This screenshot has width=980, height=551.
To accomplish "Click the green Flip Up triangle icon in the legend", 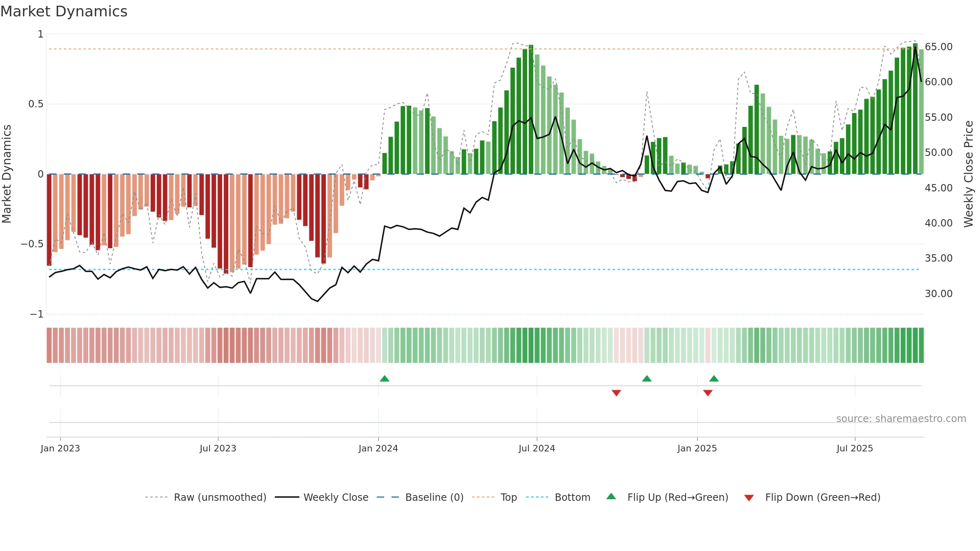I will click(x=611, y=496).
